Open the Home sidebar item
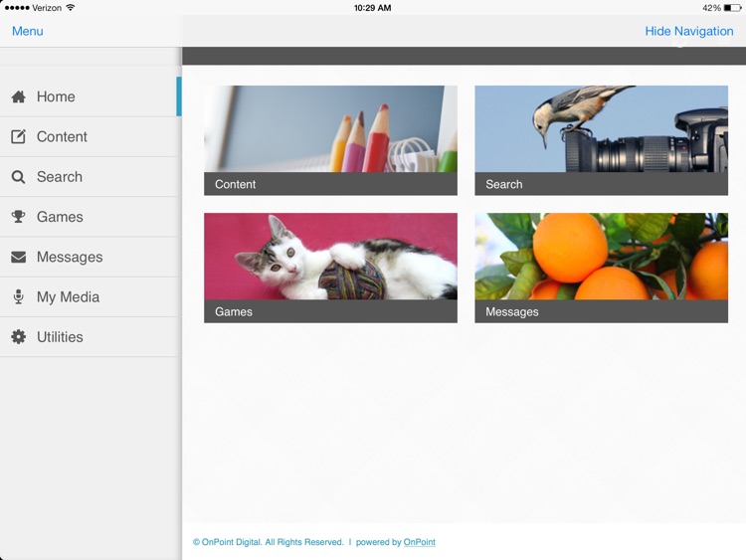Image resolution: width=746 pixels, height=560 pixels. (91, 96)
